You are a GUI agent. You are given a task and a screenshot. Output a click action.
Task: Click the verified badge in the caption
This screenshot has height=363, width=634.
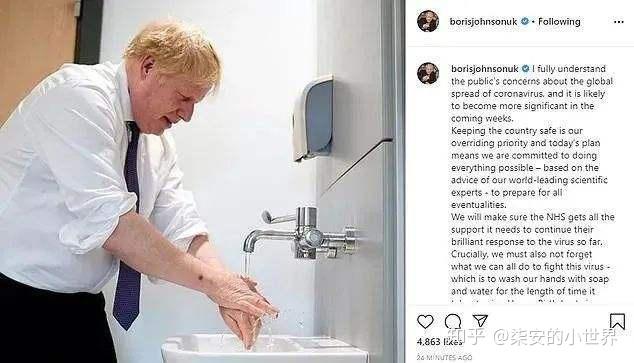tap(525, 69)
